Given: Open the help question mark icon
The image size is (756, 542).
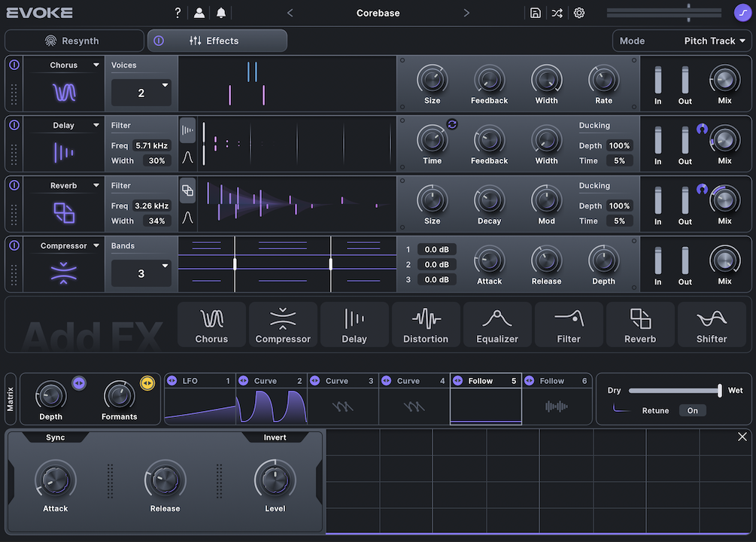Looking at the screenshot, I should [178, 13].
